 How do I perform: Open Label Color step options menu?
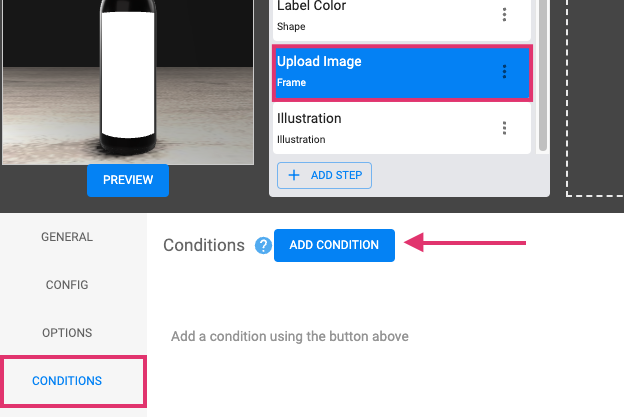(x=504, y=15)
